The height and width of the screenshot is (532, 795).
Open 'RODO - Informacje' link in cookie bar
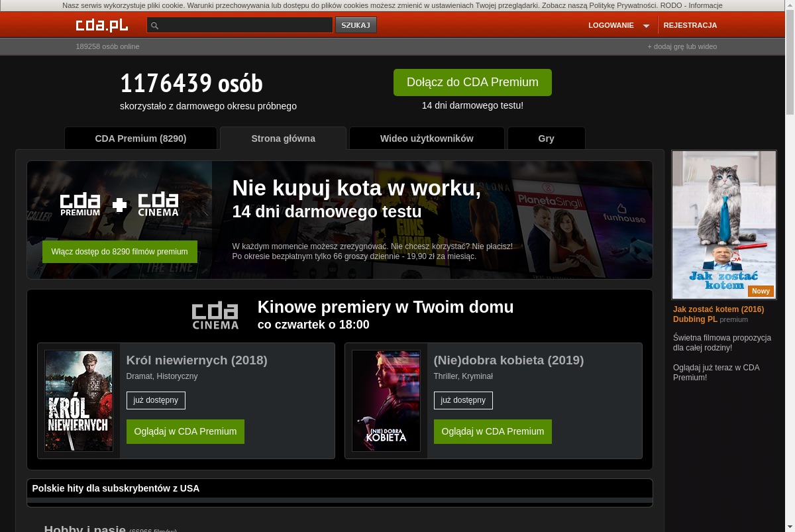pos(691,5)
